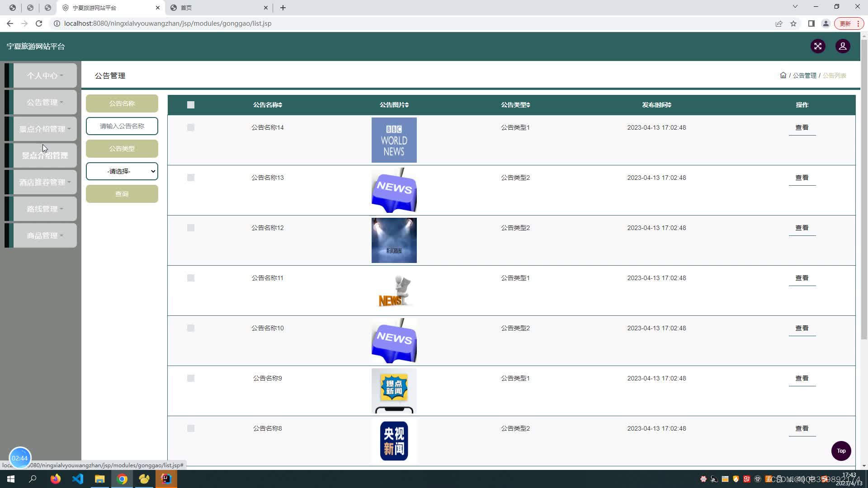This screenshot has height=488, width=868.
Task: Open Windows Start menu
Action: pyautogui.click(x=11, y=479)
